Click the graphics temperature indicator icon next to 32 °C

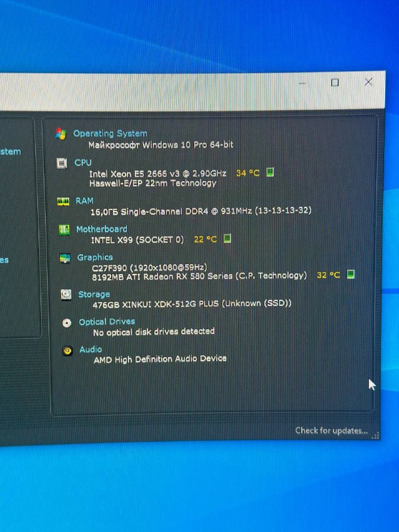click(351, 274)
